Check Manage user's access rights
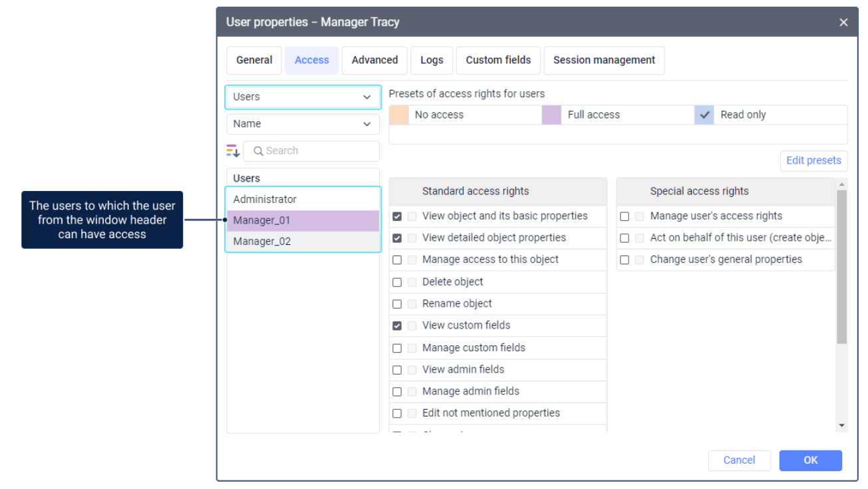868x489 pixels. click(x=625, y=216)
